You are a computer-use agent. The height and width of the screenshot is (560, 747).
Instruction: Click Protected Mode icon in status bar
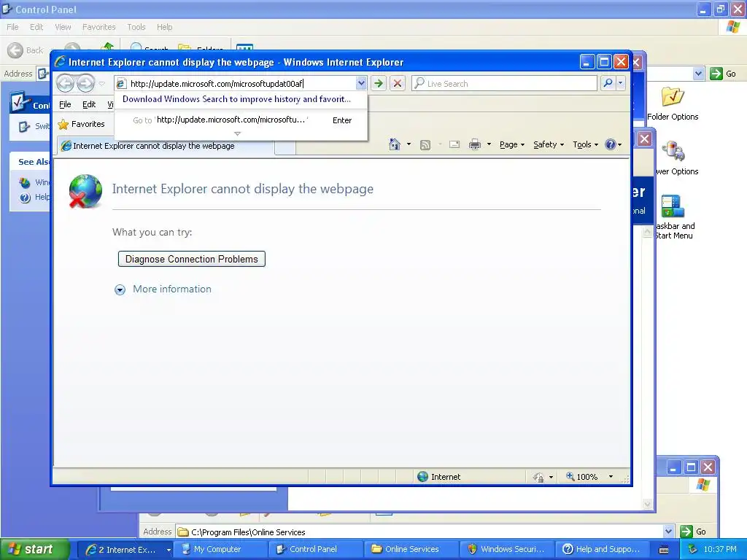click(539, 477)
